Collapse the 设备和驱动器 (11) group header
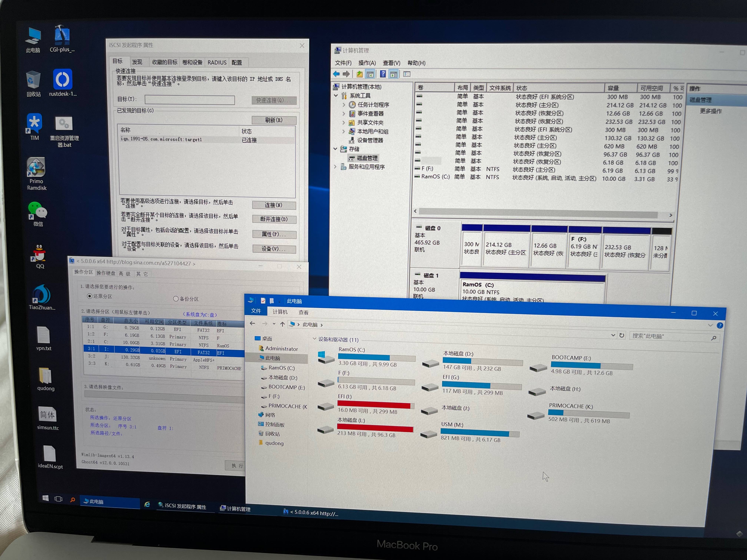Screen dimensions: 747x560 click(x=314, y=338)
